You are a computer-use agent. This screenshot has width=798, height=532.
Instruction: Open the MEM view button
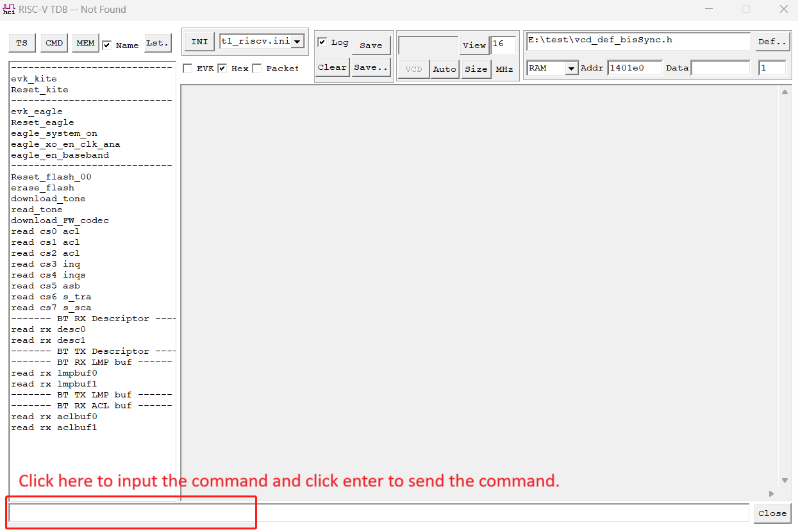coord(85,43)
